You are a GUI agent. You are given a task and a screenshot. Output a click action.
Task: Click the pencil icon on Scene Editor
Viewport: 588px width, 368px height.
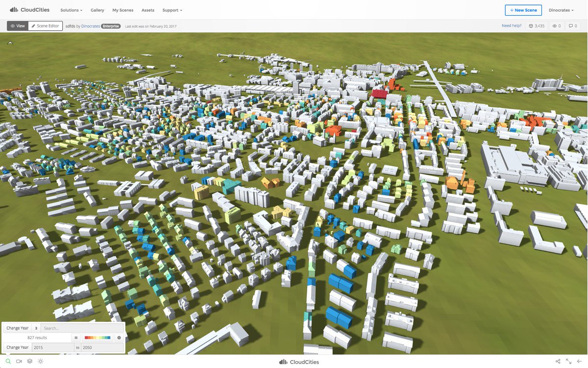click(33, 26)
